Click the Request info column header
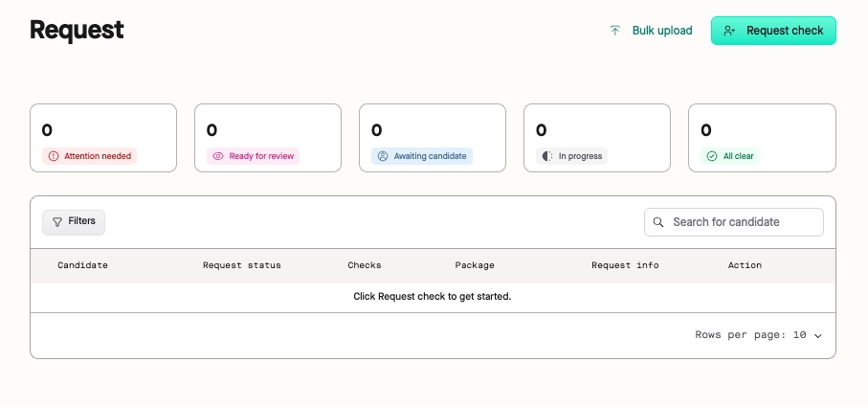The height and width of the screenshot is (407, 868). point(625,265)
